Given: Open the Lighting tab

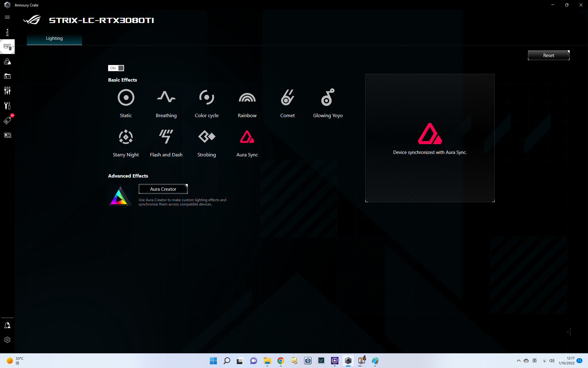Looking at the screenshot, I should pos(55,38).
